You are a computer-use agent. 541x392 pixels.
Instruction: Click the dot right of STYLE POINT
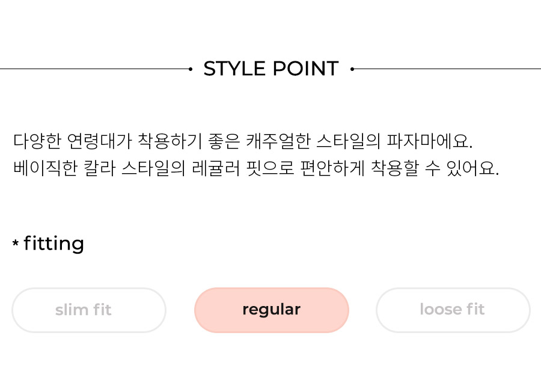click(x=352, y=69)
